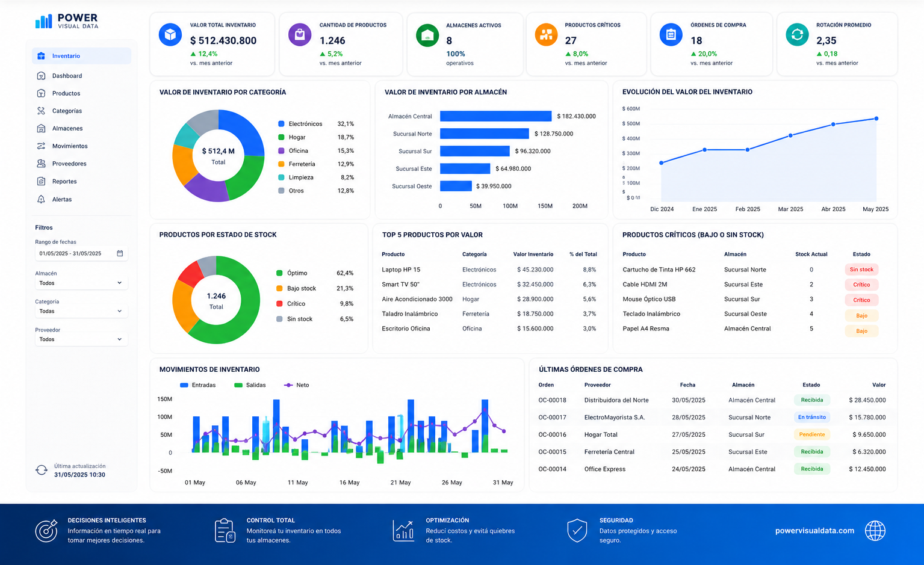Image resolution: width=924 pixels, height=565 pixels.
Task: Click the Dashboard sidebar icon
Action: pyautogui.click(x=41, y=76)
